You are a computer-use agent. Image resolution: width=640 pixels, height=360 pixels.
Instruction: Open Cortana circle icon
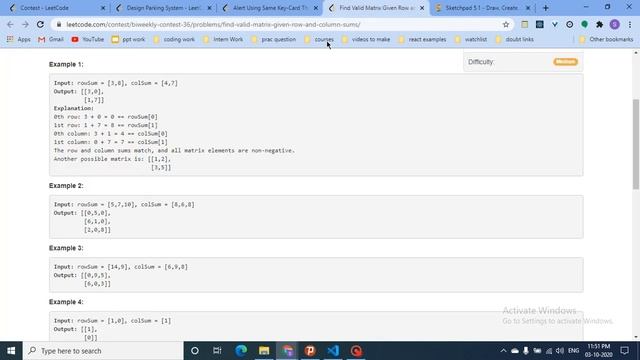[x=195, y=351]
